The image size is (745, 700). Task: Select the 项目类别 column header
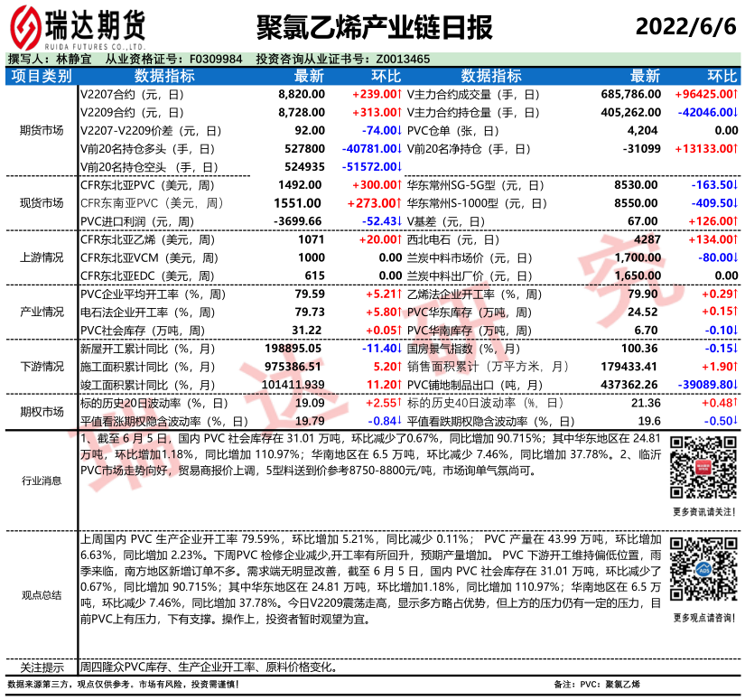pos(42,76)
